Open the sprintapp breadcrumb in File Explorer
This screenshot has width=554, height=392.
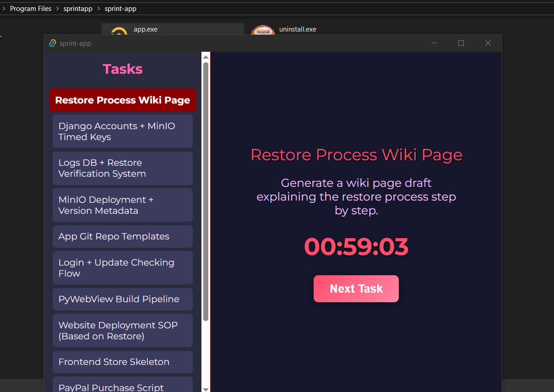click(x=78, y=9)
